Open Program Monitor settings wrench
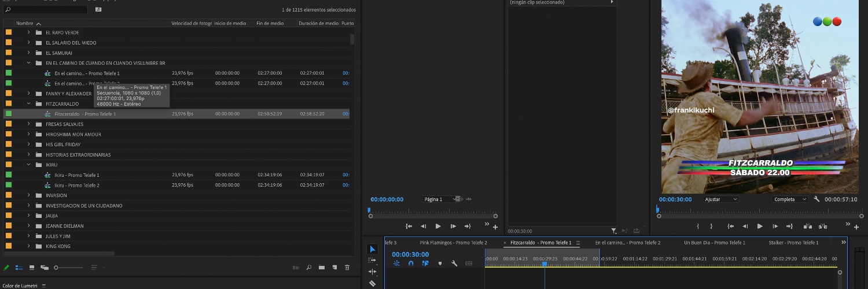 coord(816,199)
